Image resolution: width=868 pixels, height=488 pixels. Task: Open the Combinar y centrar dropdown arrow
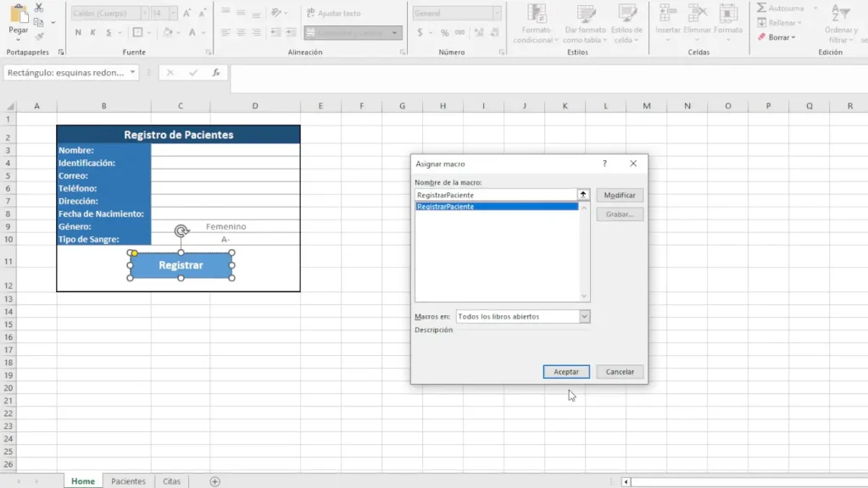[394, 33]
